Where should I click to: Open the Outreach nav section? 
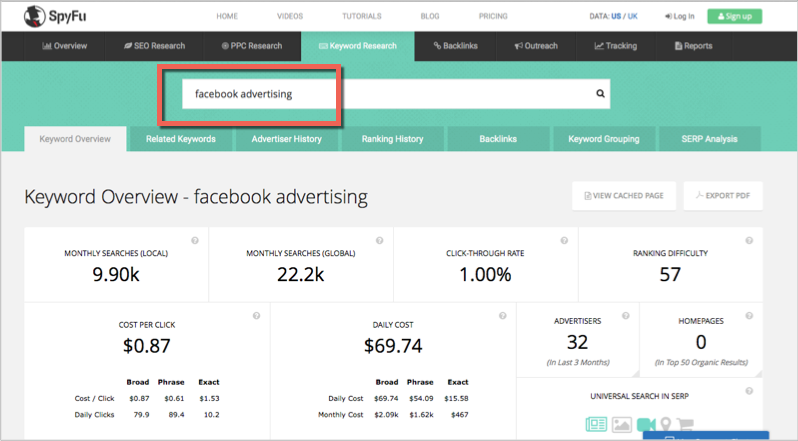click(536, 46)
